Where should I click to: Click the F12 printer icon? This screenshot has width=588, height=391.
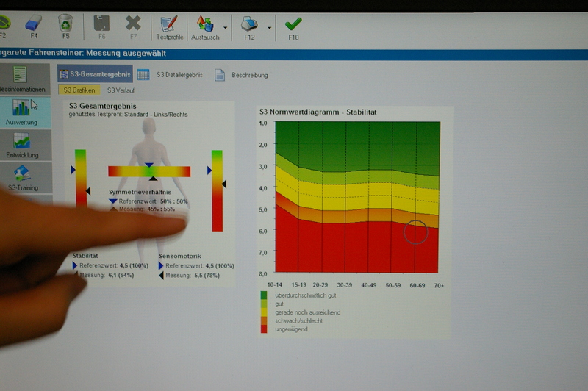click(249, 24)
